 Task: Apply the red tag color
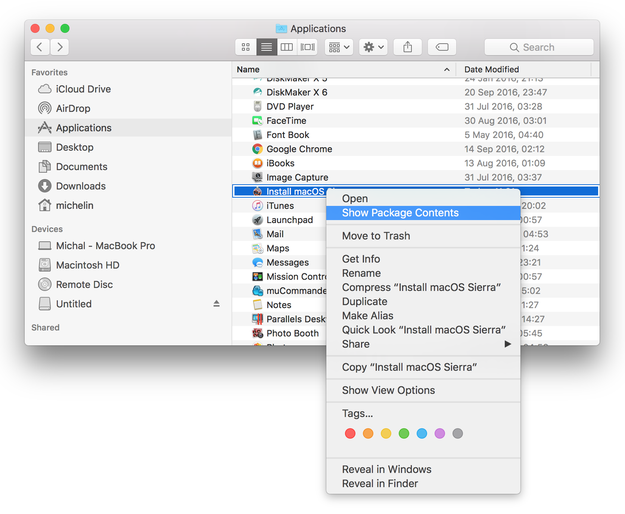coord(350,434)
